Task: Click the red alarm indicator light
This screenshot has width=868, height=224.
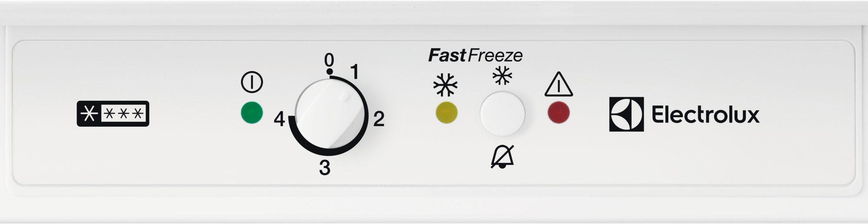Action: click(559, 113)
